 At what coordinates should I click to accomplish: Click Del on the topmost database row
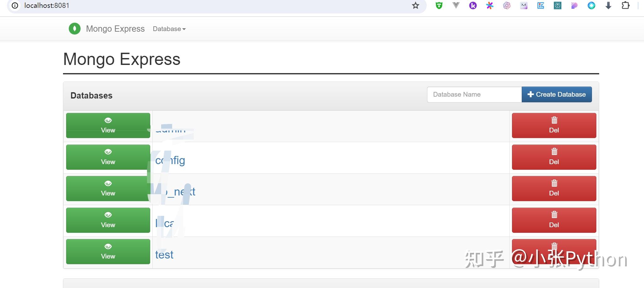pos(554,125)
